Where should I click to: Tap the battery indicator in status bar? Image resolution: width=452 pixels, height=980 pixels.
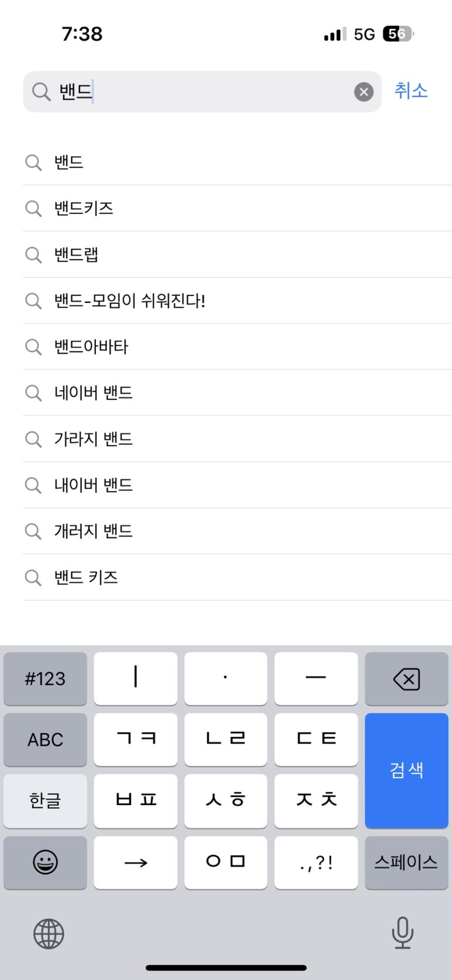[x=398, y=34]
